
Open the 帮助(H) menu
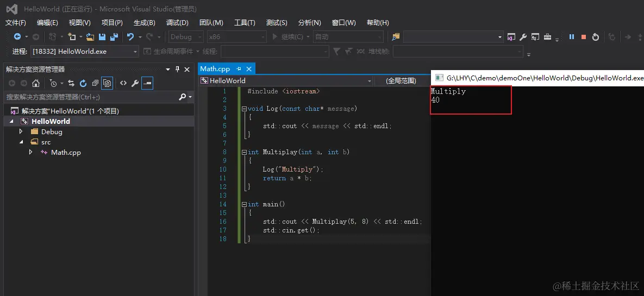[x=378, y=23]
